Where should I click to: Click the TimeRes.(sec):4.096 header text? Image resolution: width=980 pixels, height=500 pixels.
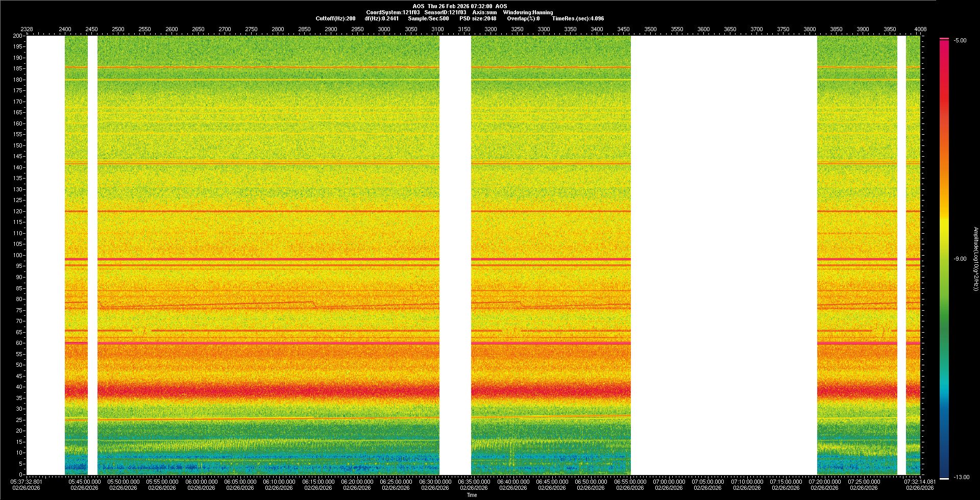(x=578, y=19)
